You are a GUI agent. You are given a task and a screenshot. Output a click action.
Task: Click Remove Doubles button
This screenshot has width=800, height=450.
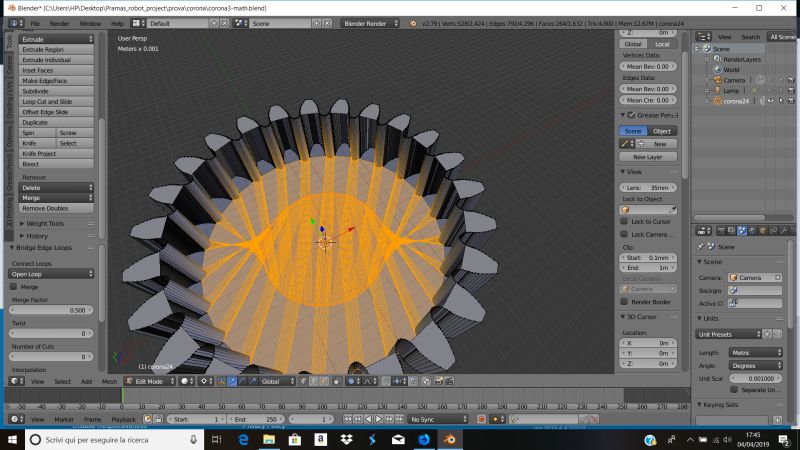[x=56, y=208]
